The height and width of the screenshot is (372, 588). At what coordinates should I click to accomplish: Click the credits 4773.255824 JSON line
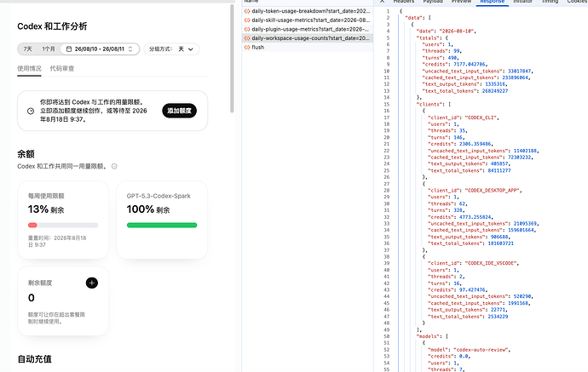[461, 217]
